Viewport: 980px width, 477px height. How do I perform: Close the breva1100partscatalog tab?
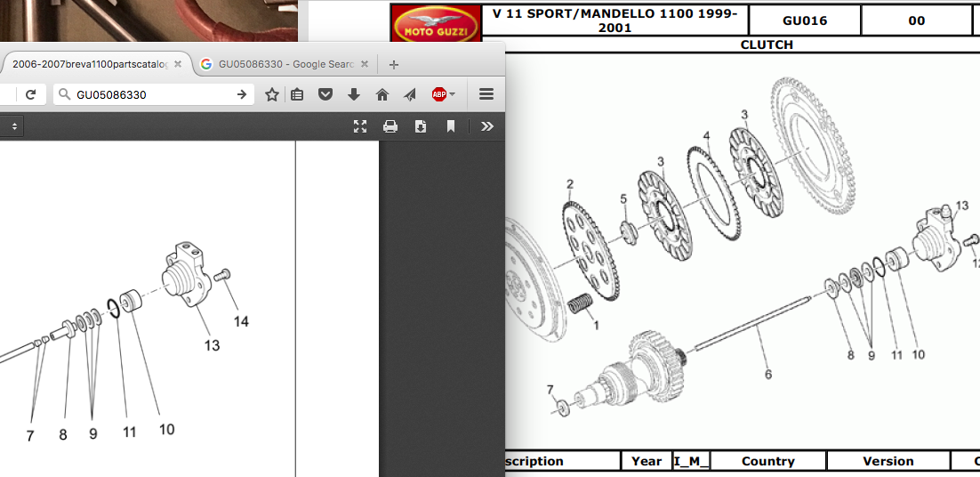(x=178, y=64)
